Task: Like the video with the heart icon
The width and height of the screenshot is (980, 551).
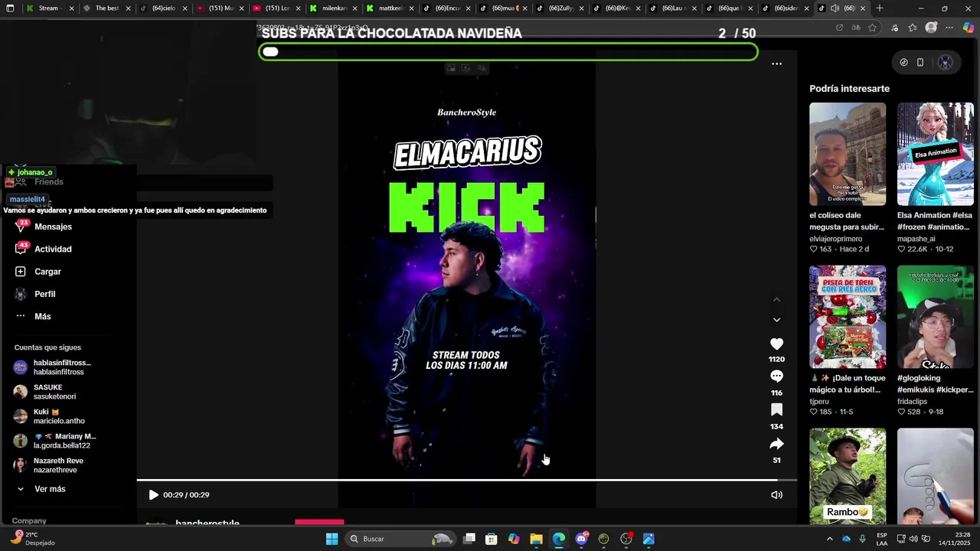Action: 776,344
